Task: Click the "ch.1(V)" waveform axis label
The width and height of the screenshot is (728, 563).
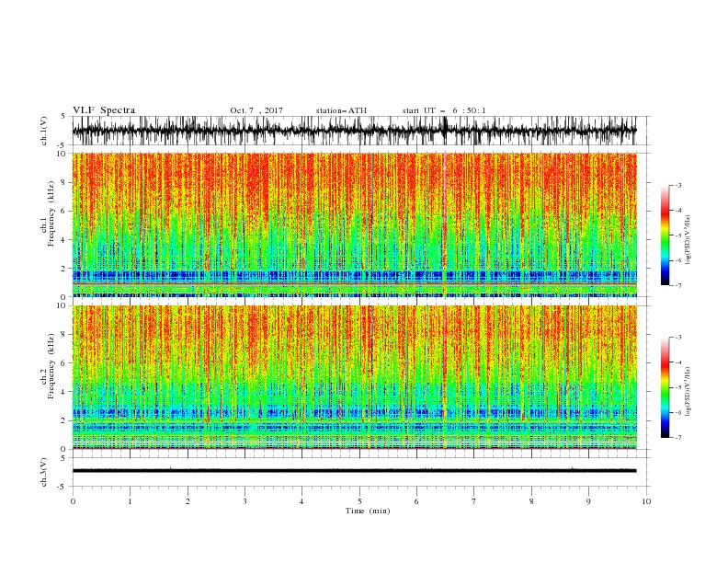Action: [x=44, y=131]
